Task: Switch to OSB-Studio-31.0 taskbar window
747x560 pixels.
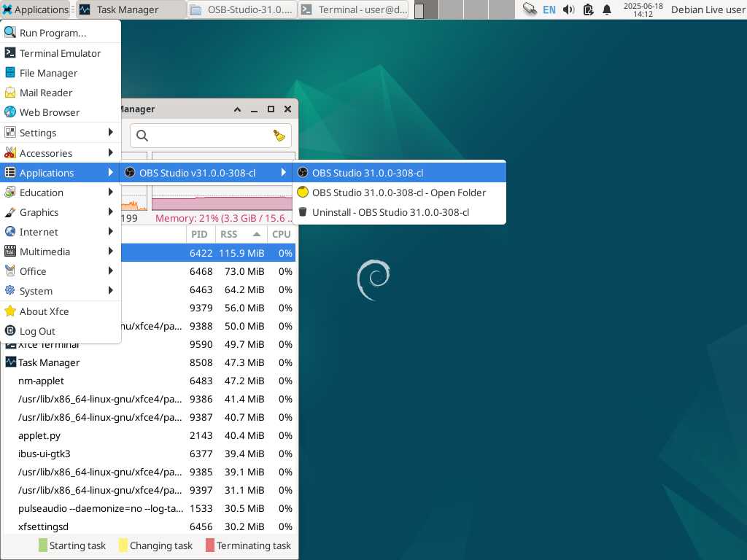Action: pyautogui.click(x=242, y=9)
